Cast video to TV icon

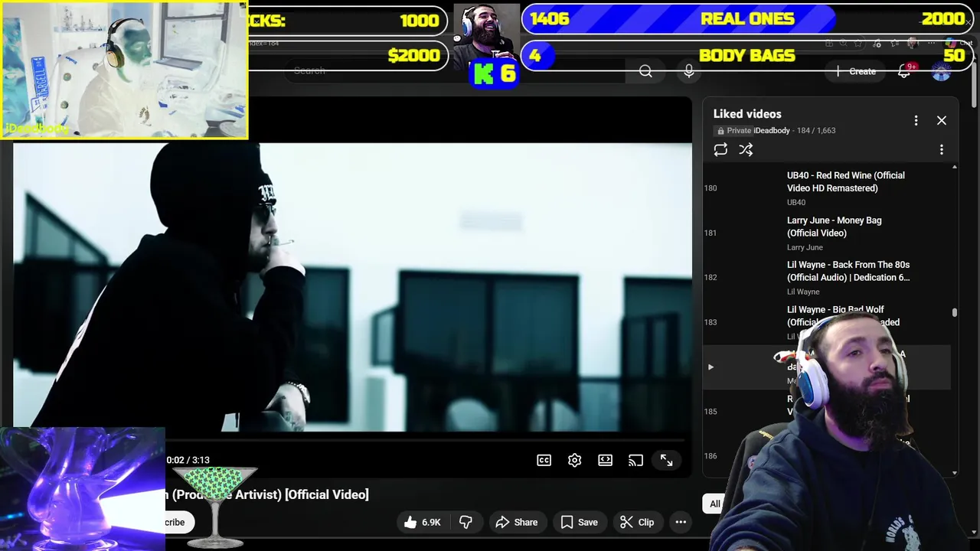635,460
